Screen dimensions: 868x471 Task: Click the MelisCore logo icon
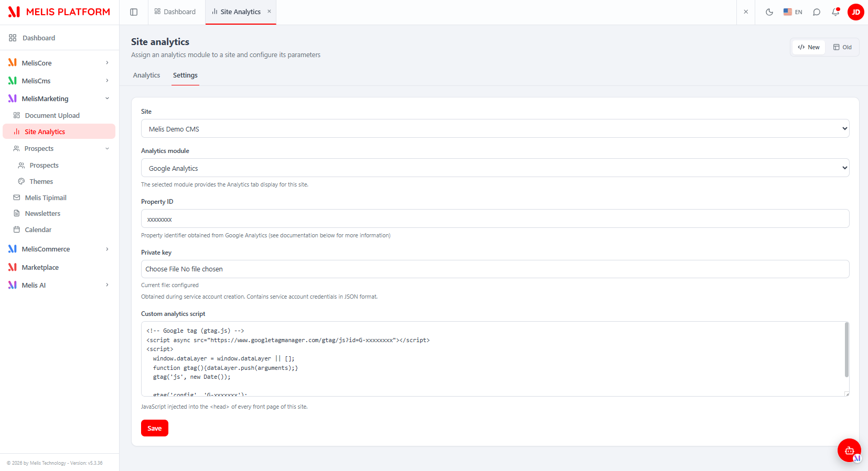13,63
